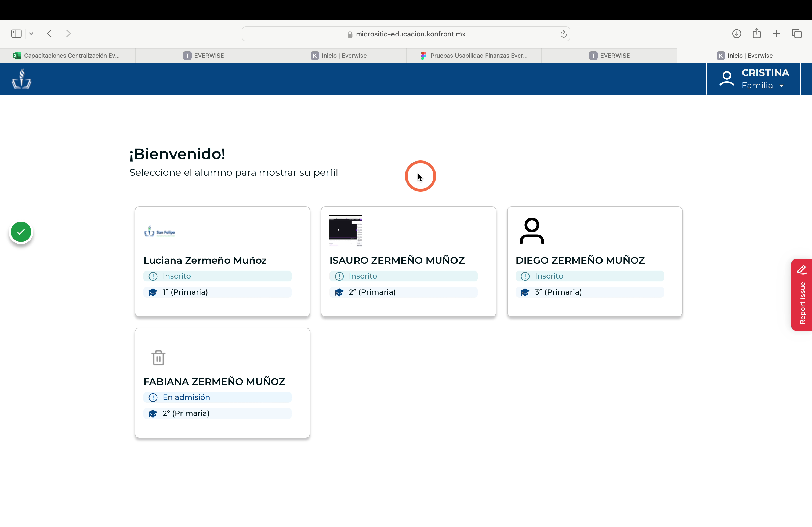812x527 pixels.
Task: Click the address bar URL field
Action: pyautogui.click(x=406, y=34)
